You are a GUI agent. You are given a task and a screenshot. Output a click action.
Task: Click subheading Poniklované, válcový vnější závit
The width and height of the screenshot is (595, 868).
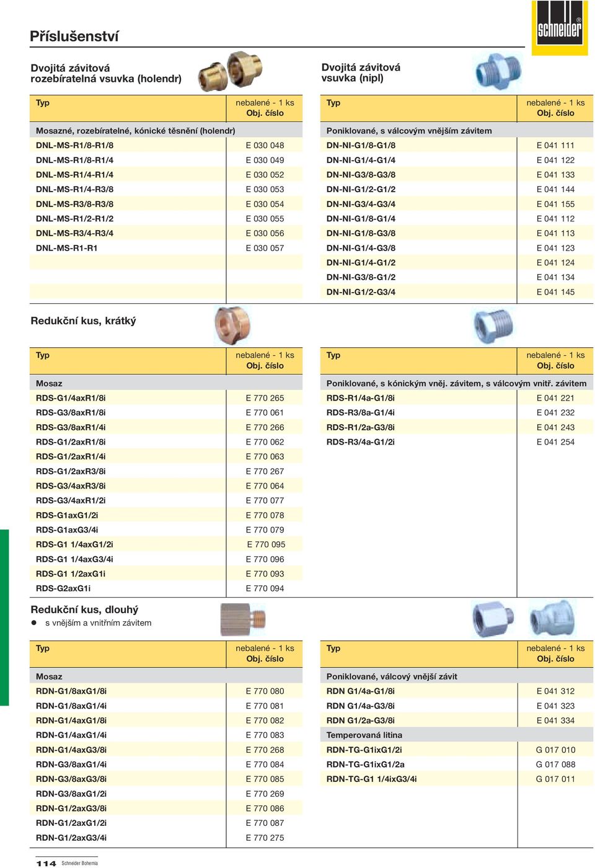tap(392, 676)
